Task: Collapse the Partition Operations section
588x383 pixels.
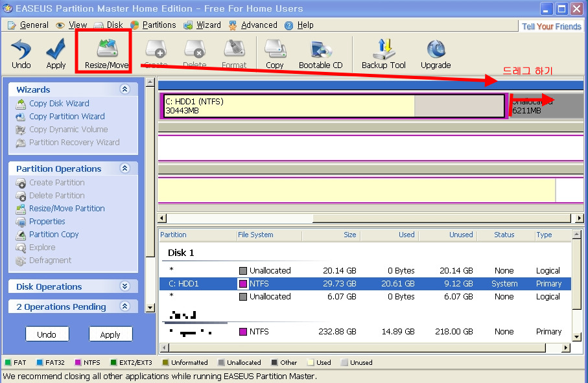Action: 125,168
